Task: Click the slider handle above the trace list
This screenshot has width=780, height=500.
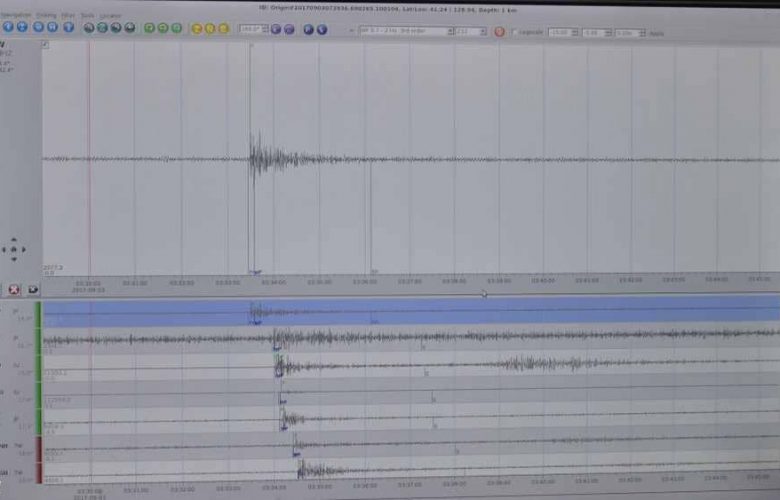Action: point(484,294)
